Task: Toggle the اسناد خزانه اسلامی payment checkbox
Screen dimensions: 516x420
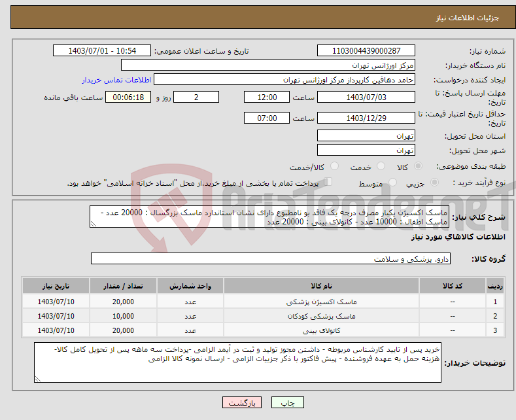Action: (328, 182)
